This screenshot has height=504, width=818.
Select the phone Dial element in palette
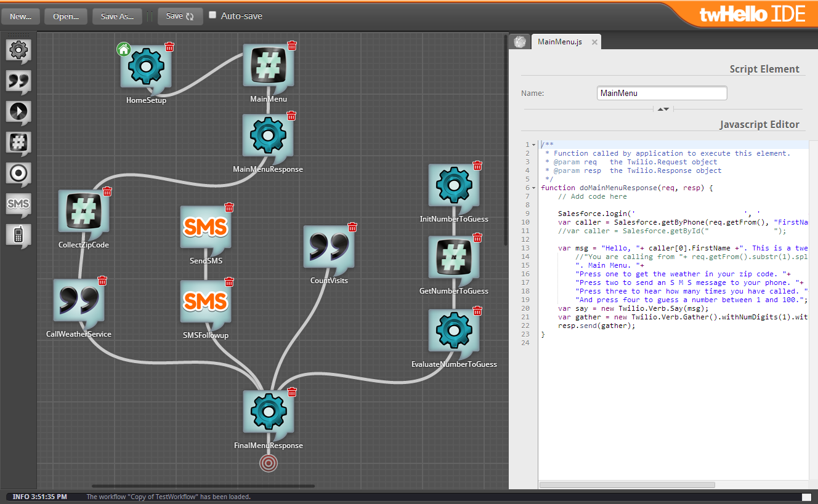[x=18, y=234]
